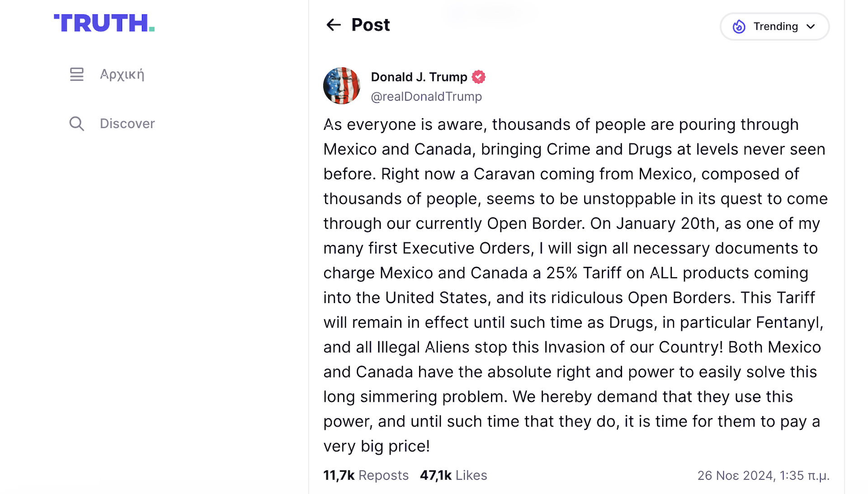868x494 pixels.
Task: Click the Post page heading
Action: click(370, 25)
